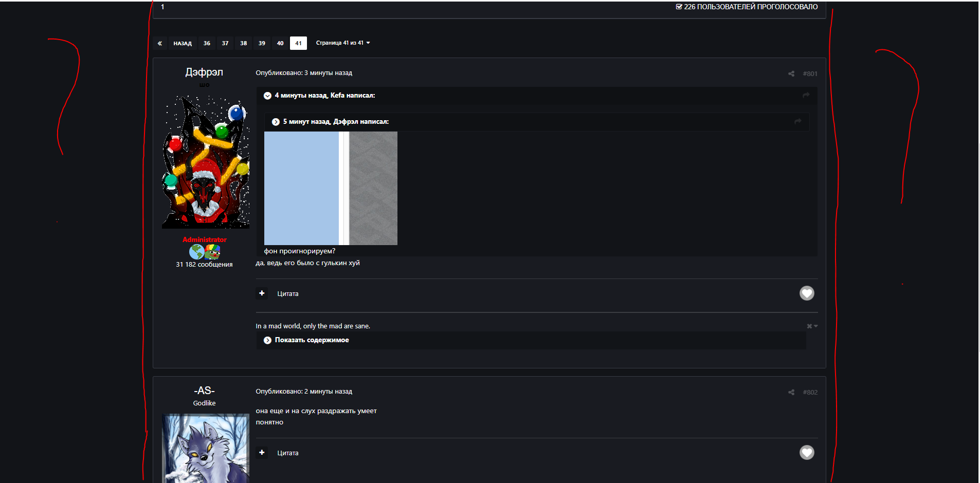Click the hide-signature X icon
Image resolution: width=980 pixels, height=483 pixels.
810,326
